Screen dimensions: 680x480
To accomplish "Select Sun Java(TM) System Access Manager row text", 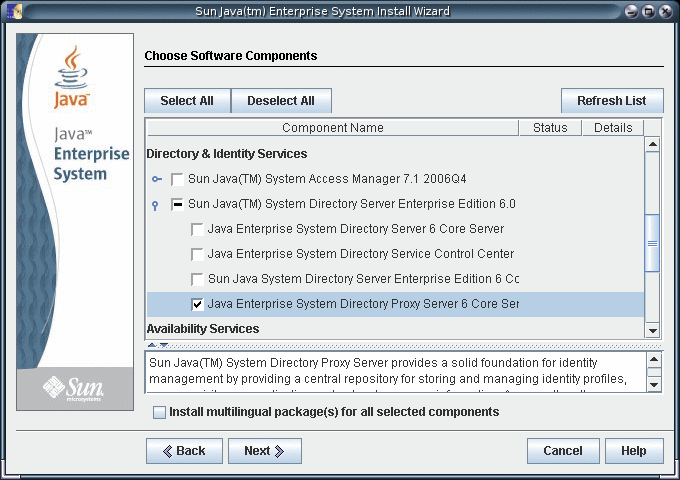I will [327, 179].
